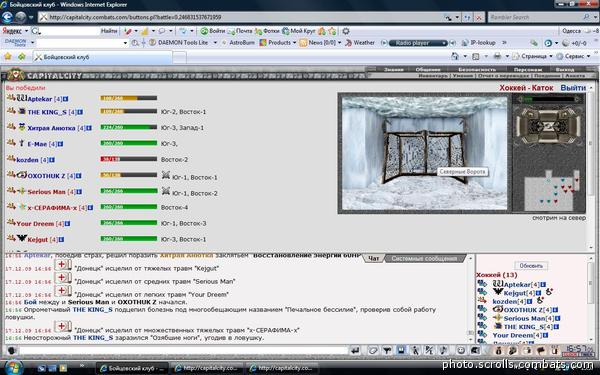Viewport: 600px width, 375px height.
Task: Click the Выйти link
Action: click(573, 88)
